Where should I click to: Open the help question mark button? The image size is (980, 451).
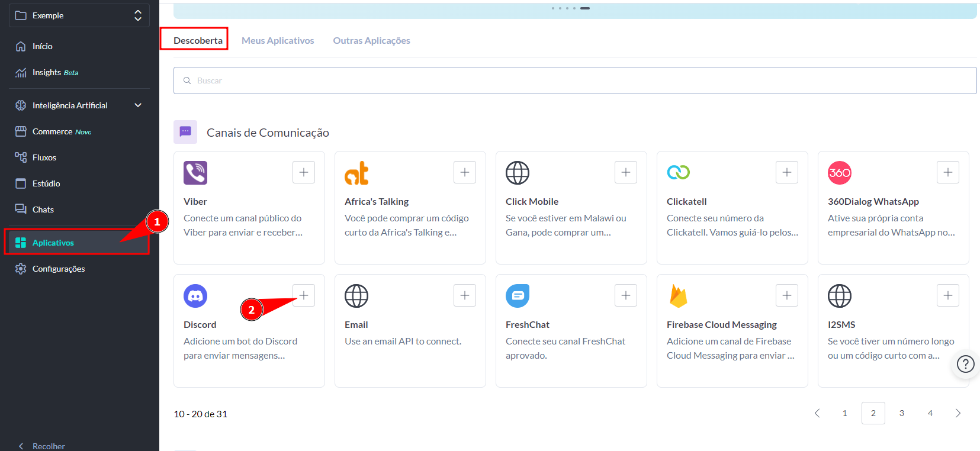[x=965, y=364]
